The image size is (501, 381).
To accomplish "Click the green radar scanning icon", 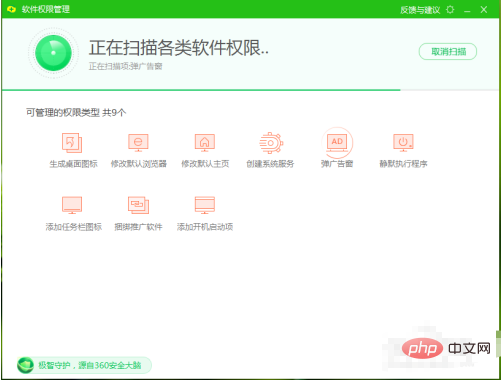I will pyautogui.click(x=53, y=53).
